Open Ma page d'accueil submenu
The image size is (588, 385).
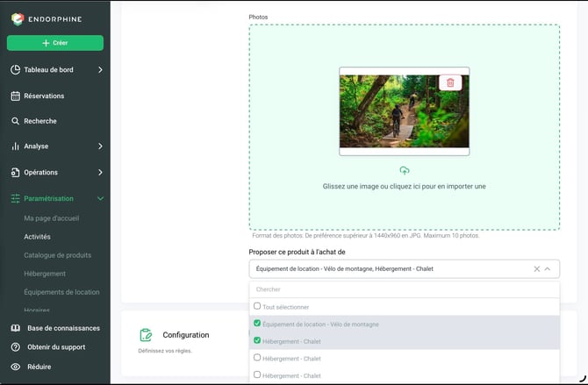52,218
